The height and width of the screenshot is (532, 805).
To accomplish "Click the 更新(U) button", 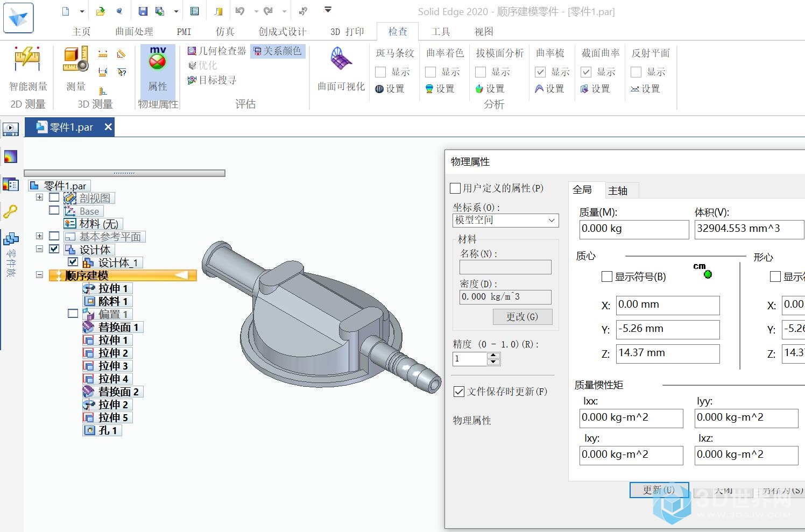I will (x=659, y=490).
